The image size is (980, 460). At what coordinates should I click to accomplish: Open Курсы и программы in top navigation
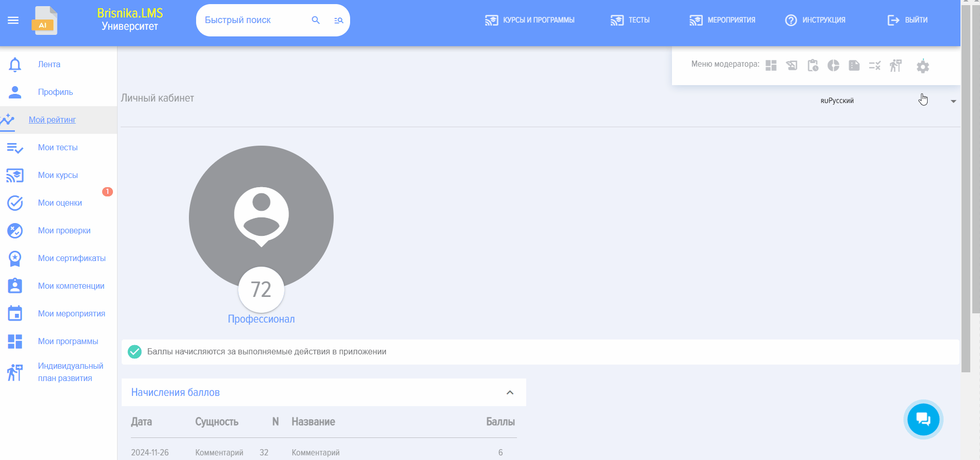(530, 21)
